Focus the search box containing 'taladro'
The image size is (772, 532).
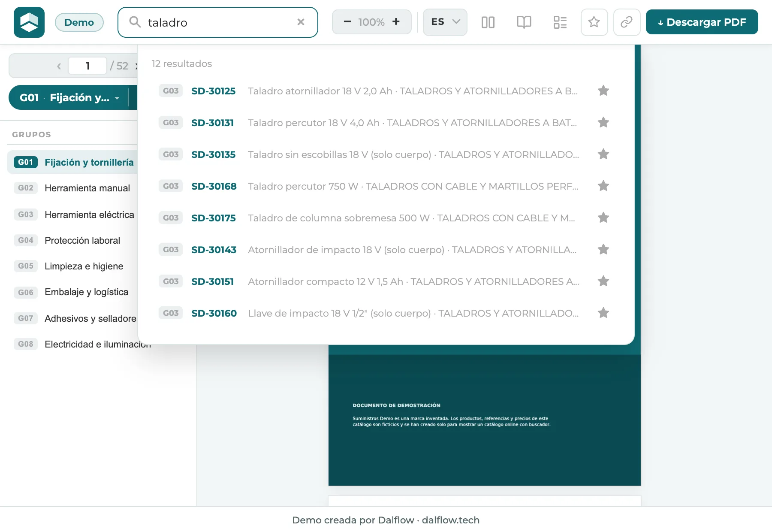pyautogui.click(x=218, y=22)
